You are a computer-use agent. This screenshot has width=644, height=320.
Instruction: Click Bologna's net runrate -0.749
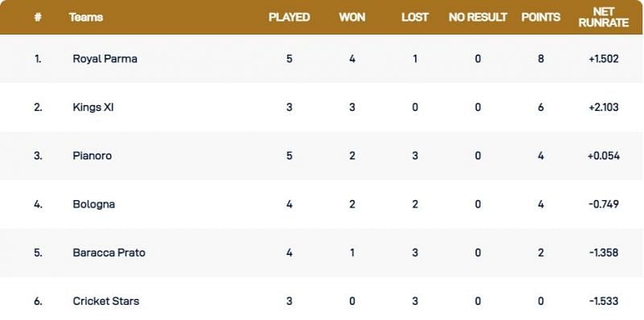pyautogui.click(x=603, y=204)
